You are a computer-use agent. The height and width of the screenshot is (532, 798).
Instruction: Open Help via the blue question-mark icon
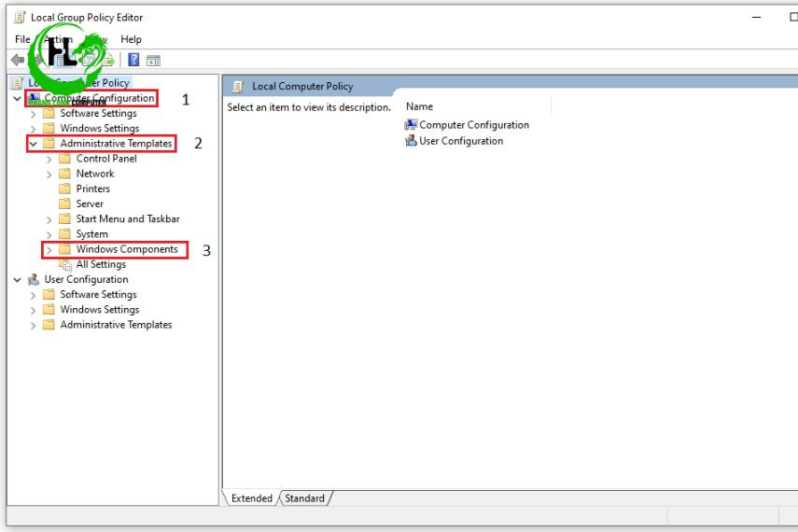coord(133,60)
